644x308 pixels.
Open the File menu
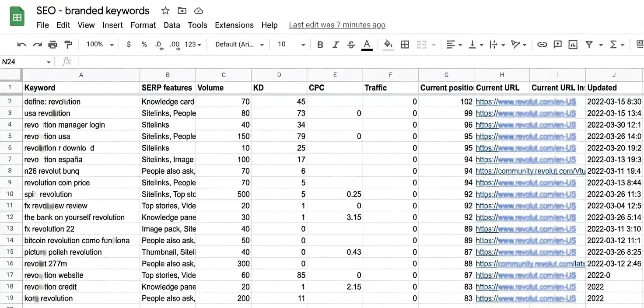[42, 25]
